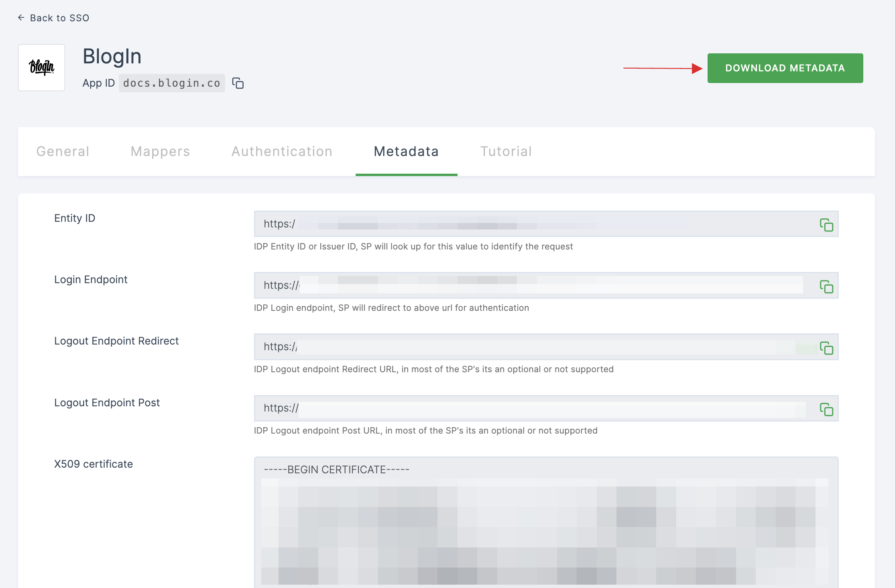Copy the Entity ID value
895x588 pixels.
pyautogui.click(x=826, y=225)
